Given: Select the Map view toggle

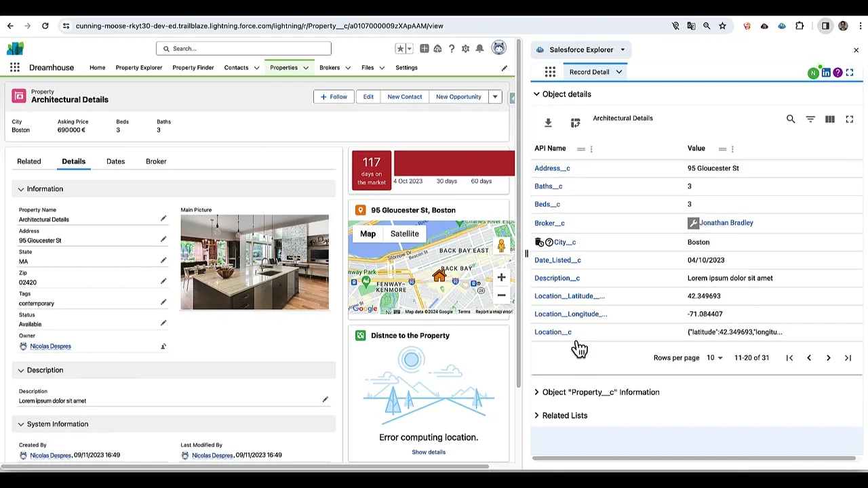Looking at the screenshot, I should point(368,234).
